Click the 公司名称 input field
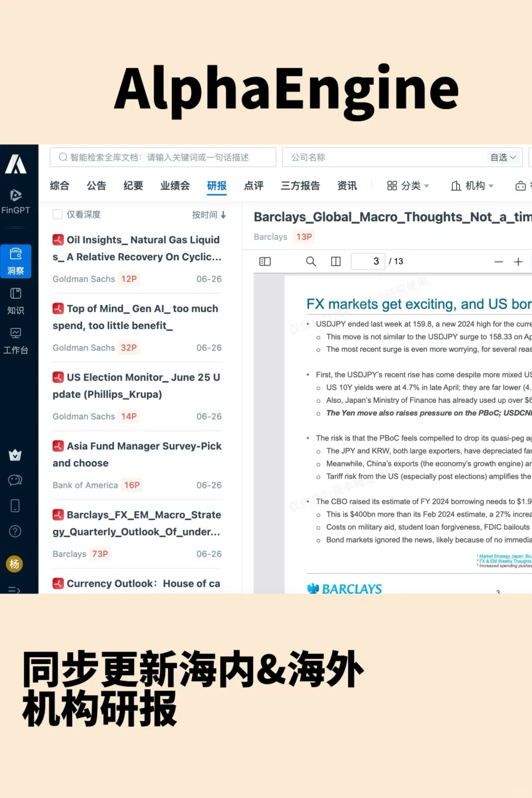 point(384,157)
